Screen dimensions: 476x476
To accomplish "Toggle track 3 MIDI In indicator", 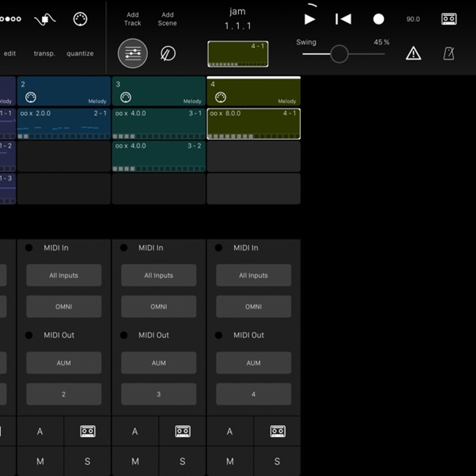I will click(x=124, y=248).
